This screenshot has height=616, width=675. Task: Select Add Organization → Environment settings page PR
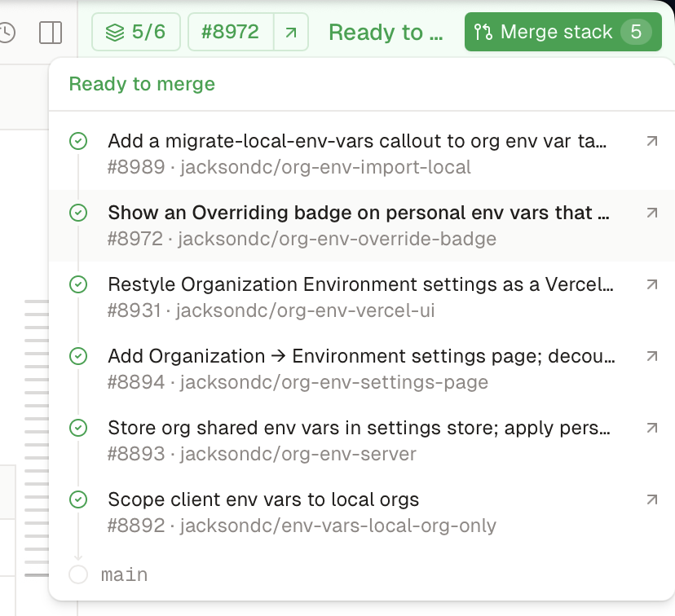point(362,369)
